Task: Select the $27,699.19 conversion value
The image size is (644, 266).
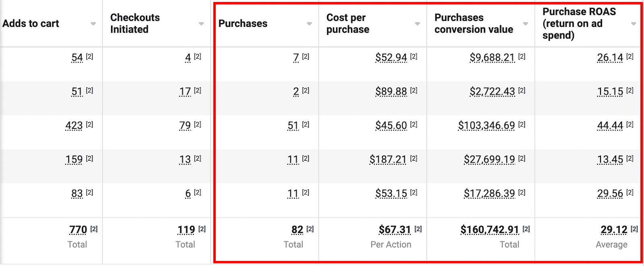Action: coord(489,160)
